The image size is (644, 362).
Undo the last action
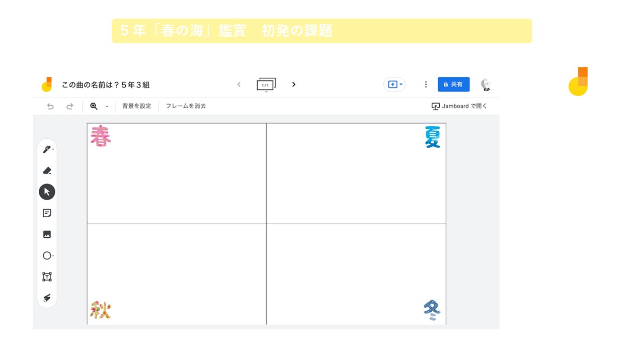point(50,106)
